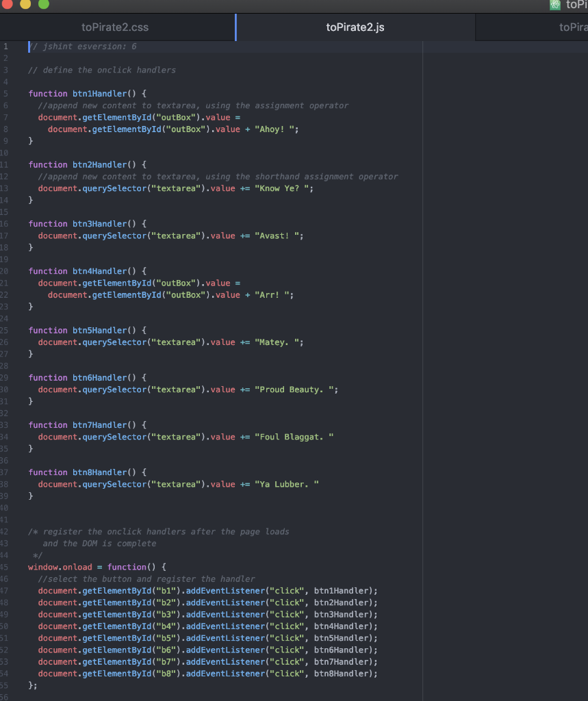Click btn5Handler in the addEventListener call
Screen dimensions: 588x701
pyautogui.click(x=341, y=639)
